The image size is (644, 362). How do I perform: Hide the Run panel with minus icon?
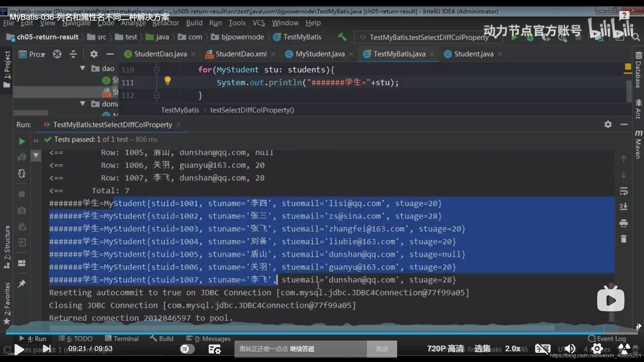click(624, 125)
